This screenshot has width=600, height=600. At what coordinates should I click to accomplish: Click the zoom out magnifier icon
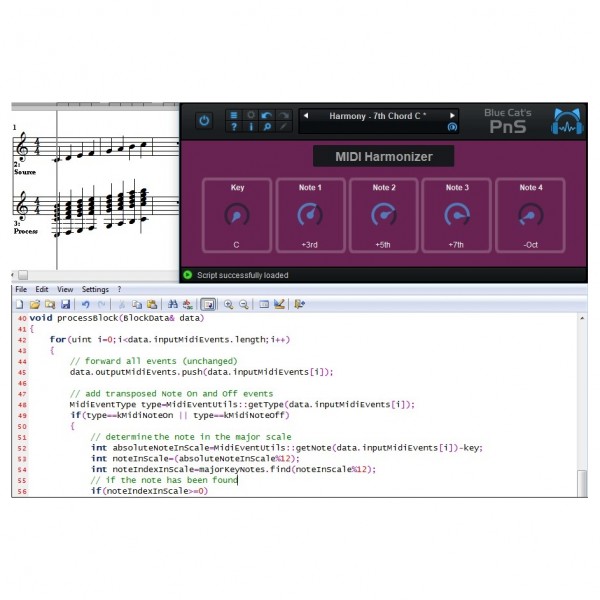(x=244, y=304)
